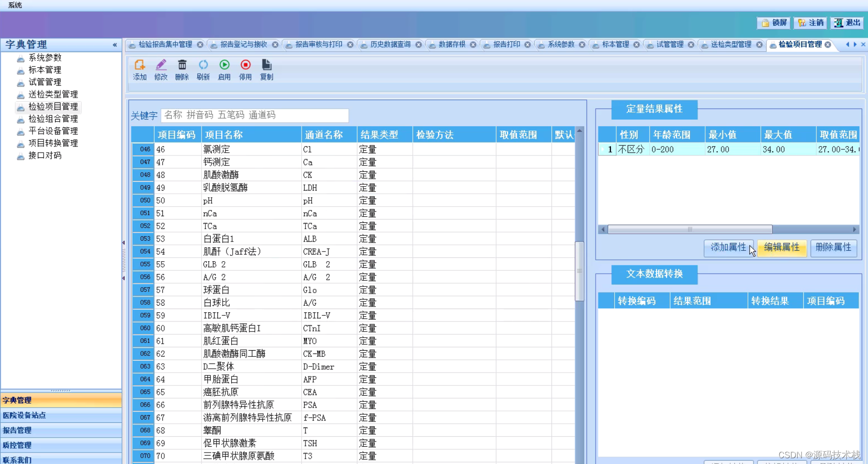Viewport: 868px width, 464px height.
Task: Select row 氯测定
Action: pos(353,149)
